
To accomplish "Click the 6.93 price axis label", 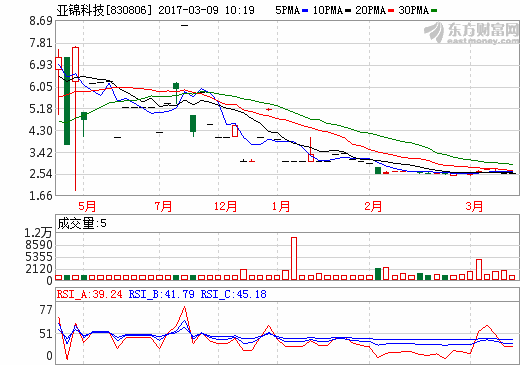I will coord(41,65).
